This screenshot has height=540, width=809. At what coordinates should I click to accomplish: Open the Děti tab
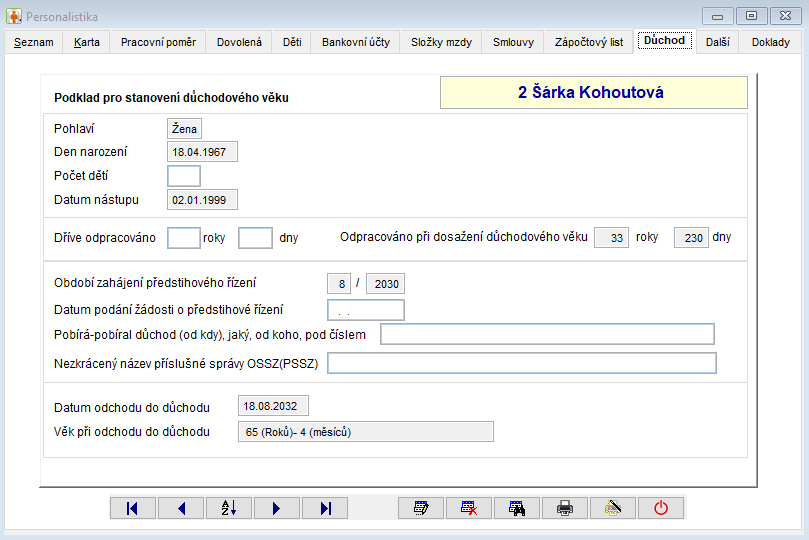click(292, 42)
